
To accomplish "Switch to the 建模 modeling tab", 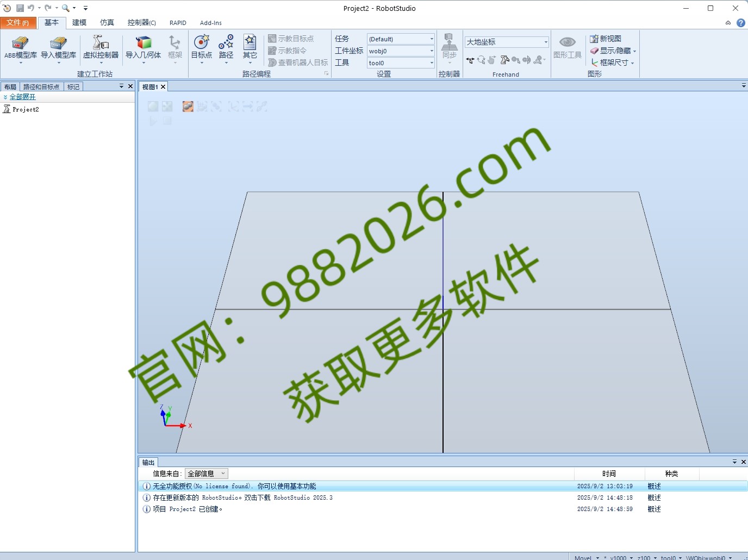I will click(x=79, y=23).
